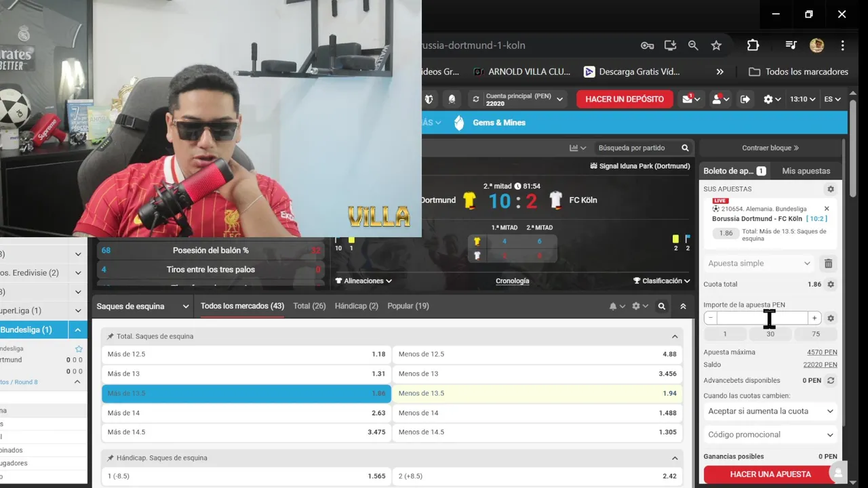Open the Chrome profile avatar
The height and width of the screenshot is (488, 868).
click(x=816, y=45)
